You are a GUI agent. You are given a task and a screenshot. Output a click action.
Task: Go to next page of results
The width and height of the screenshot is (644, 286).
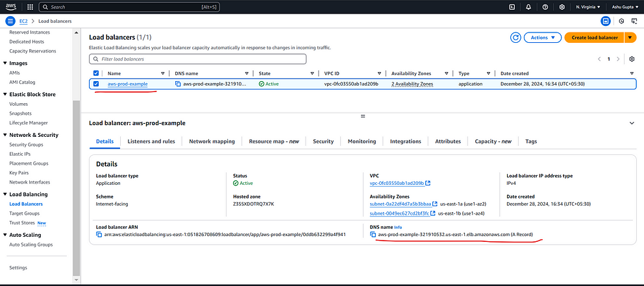pos(618,59)
